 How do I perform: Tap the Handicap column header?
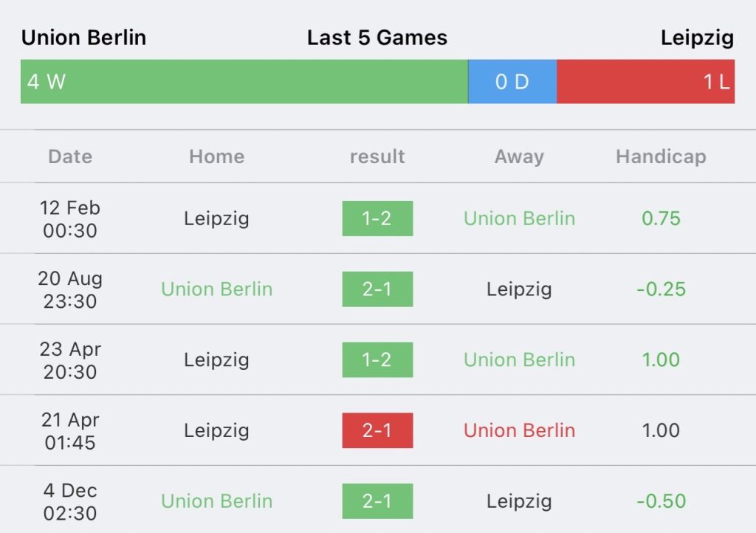(661, 157)
